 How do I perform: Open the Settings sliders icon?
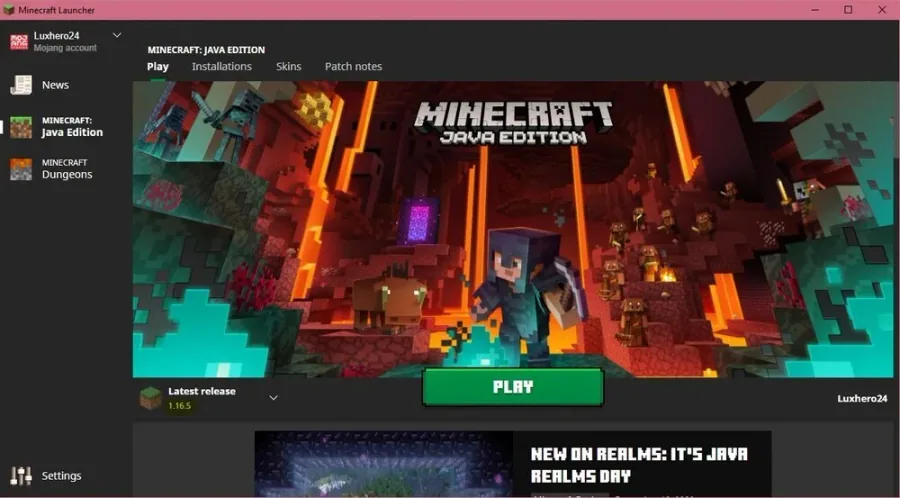pos(21,476)
